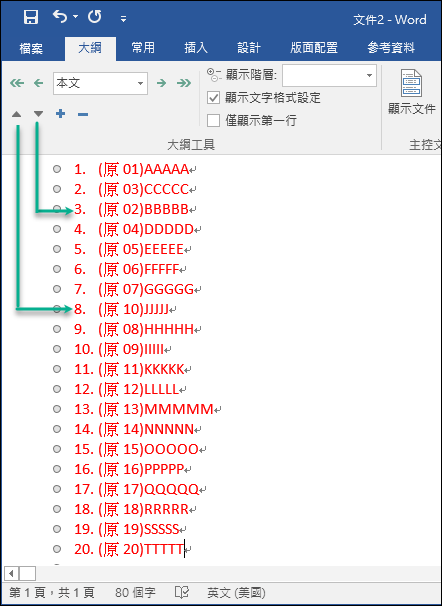Open the 檔案 tab
442x606 pixels.
31,48
